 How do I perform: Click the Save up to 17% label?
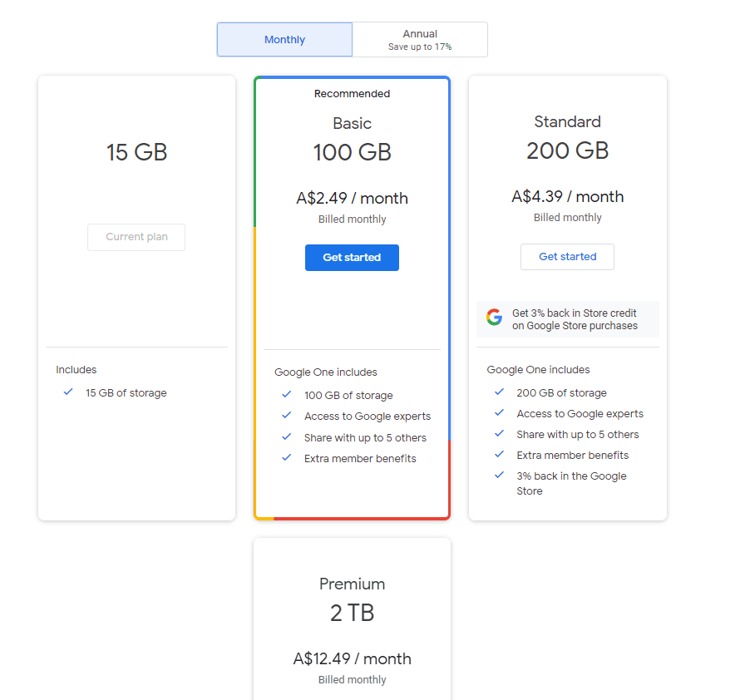(419, 47)
